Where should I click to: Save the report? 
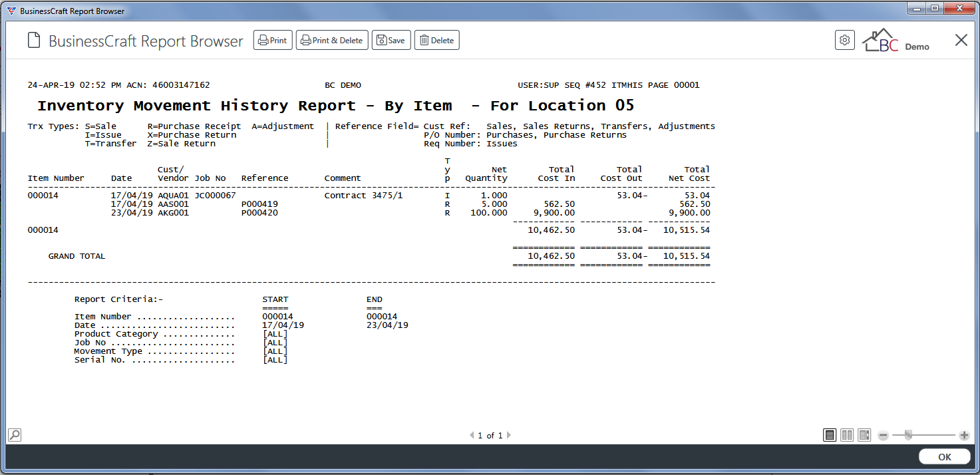[391, 41]
